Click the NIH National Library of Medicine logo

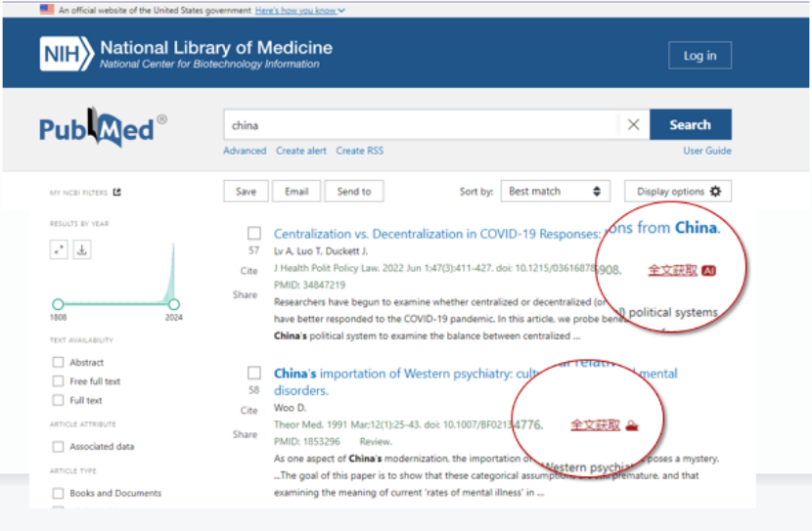[x=186, y=55]
